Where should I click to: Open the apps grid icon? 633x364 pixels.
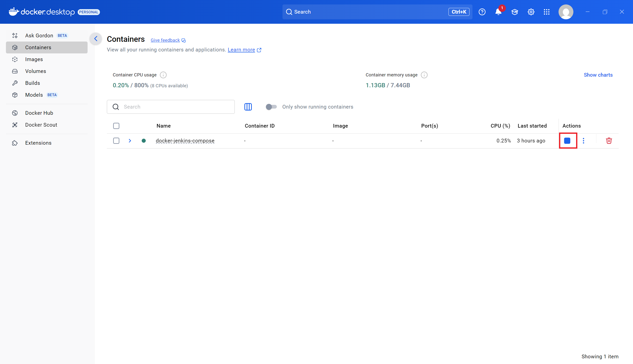tap(546, 12)
